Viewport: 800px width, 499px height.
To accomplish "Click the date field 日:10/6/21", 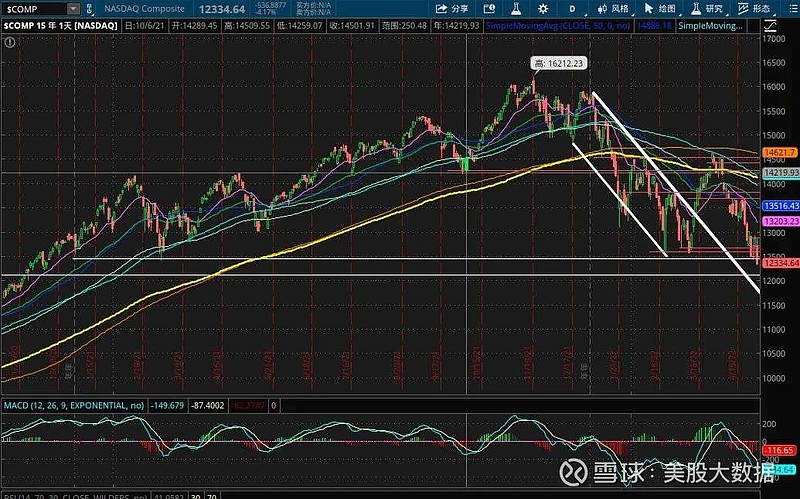I will [x=145, y=26].
